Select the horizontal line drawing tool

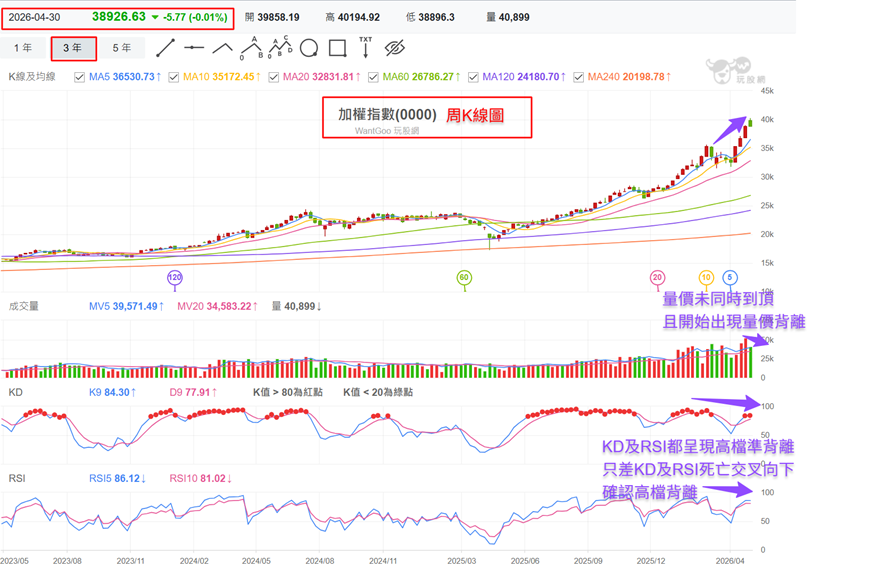[x=194, y=48]
